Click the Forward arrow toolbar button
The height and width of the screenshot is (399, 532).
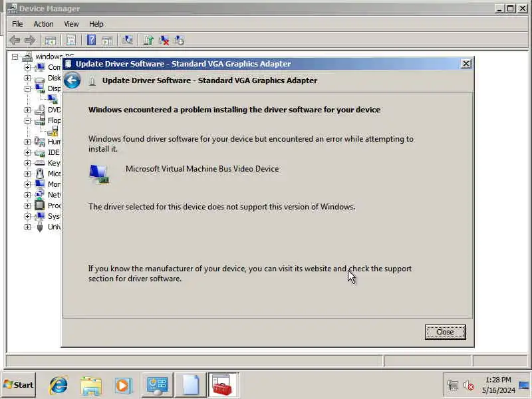tap(30, 41)
